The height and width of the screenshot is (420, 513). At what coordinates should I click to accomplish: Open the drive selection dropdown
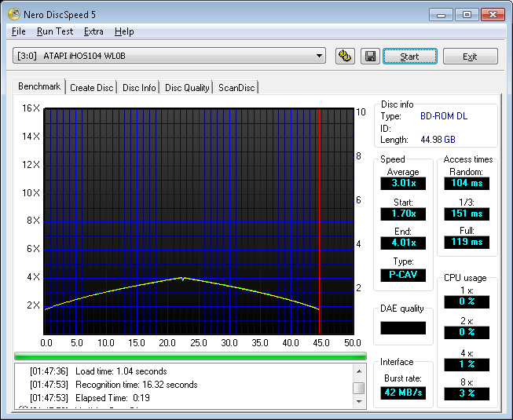click(x=169, y=56)
